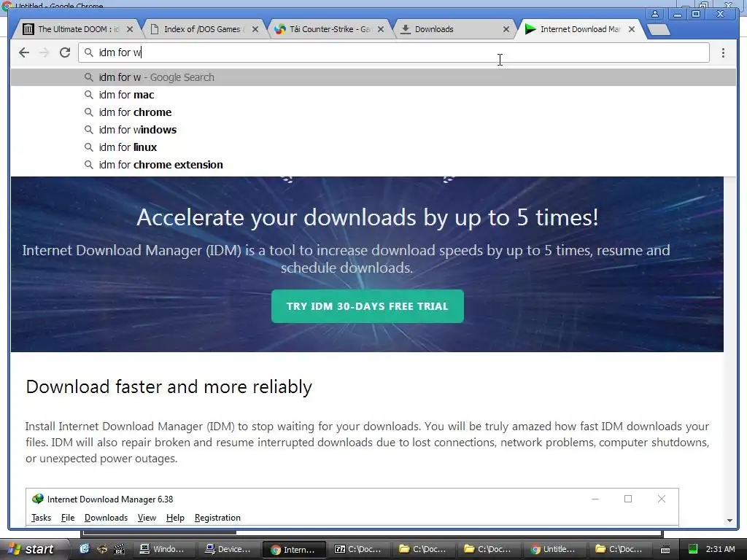Open the View menu in IDM screenshot
Screen dimensions: 747x560
tap(147, 518)
